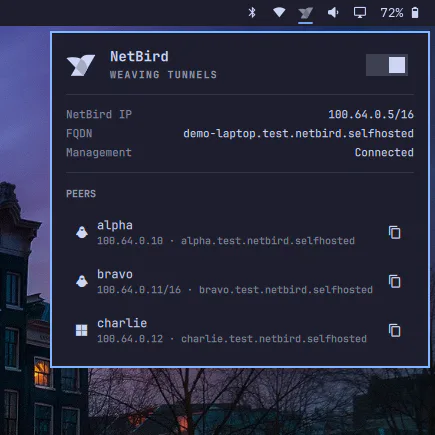Click the display monitor icon
The image size is (435, 435).
[360, 13]
